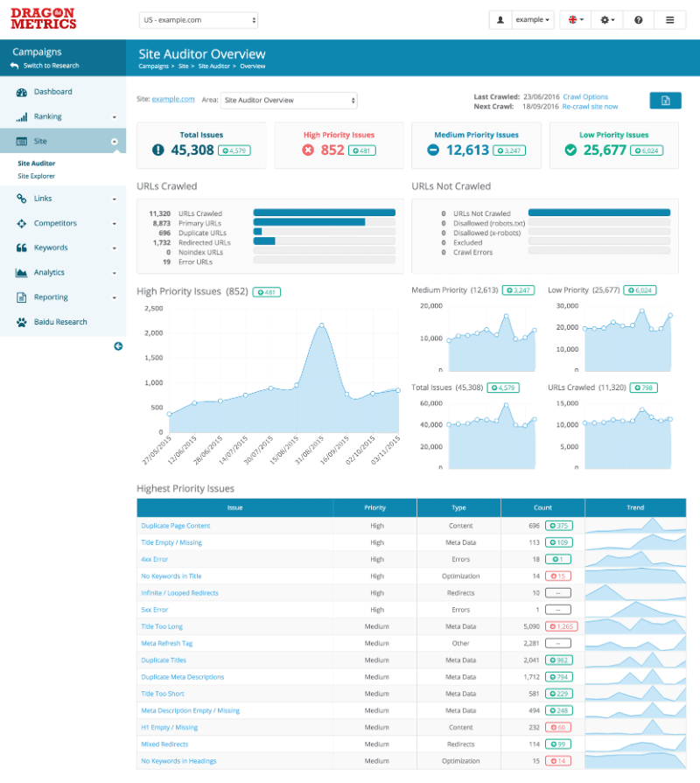The width and height of the screenshot is (700, 783).
Task: Click the Reporting document icon
Action: click(x=22, y=297)
